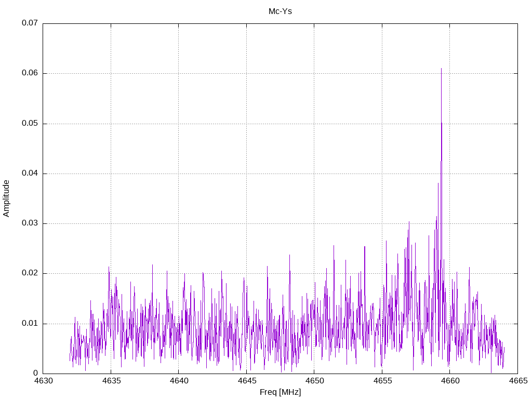Pick the 0.04 y-axis tick label
Image resolution: width=532 pixels, height=399 pixels.
(x=30, y=174)
